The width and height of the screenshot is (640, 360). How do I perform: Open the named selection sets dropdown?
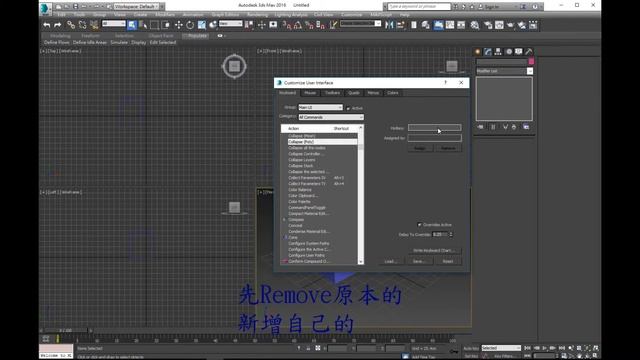tap(360, 24)
